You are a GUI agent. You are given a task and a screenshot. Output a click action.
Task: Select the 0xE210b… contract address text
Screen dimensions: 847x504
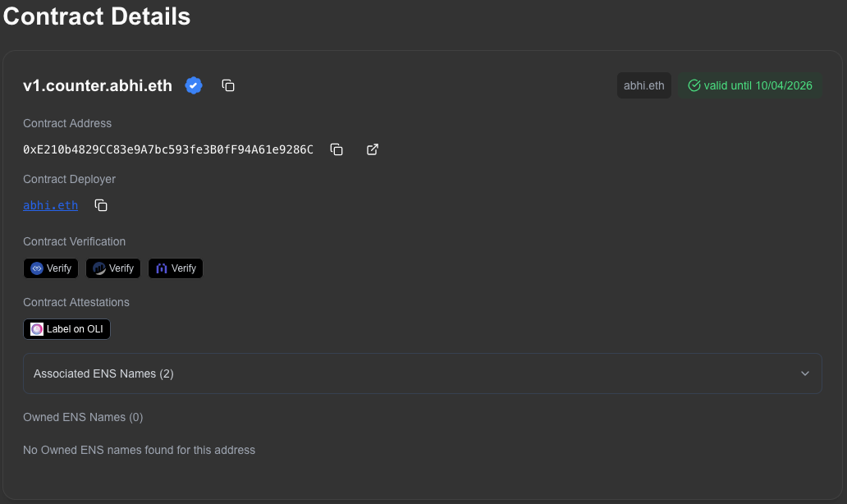pos(168,149)
